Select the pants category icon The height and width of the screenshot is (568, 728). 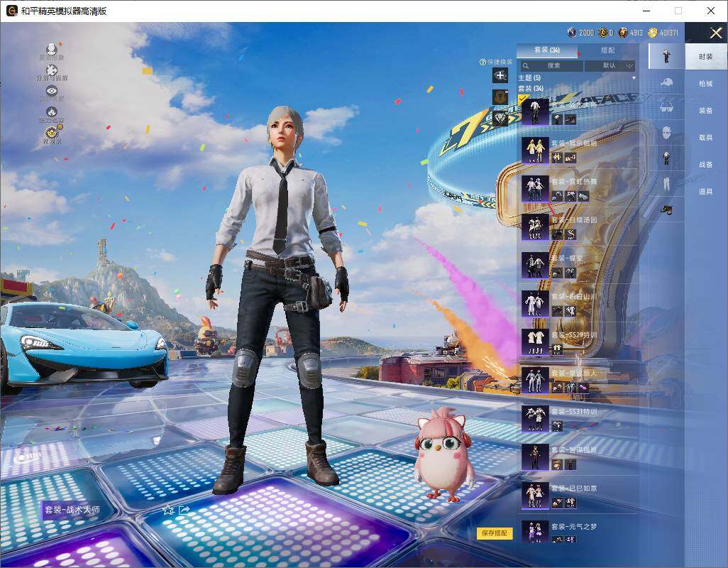pos(666,183)
